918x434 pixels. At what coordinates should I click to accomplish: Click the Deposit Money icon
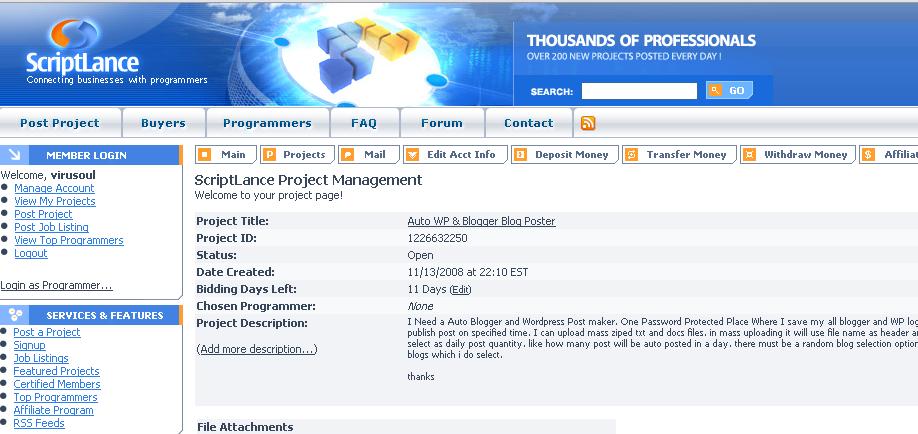(520, 155)
